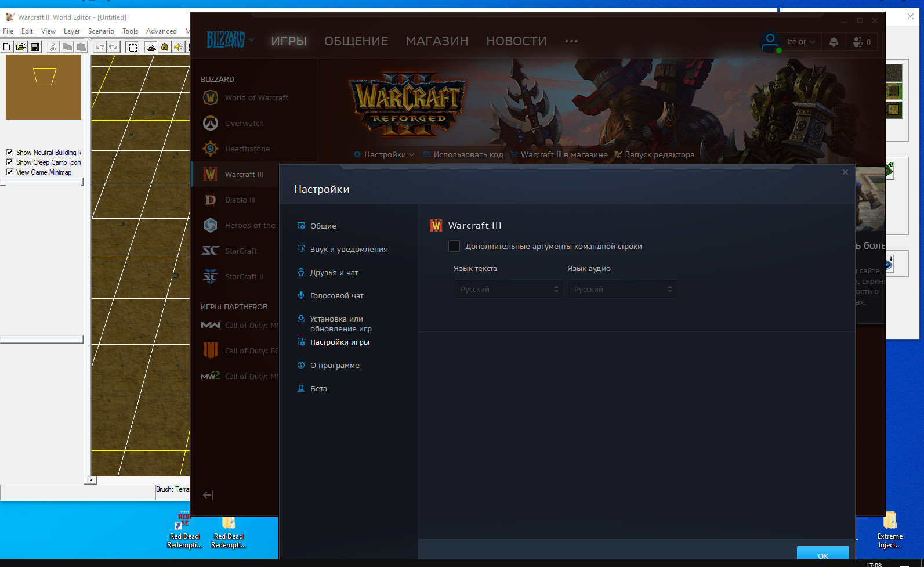Viewport: 924px width, 567px height.
Task: Expand the Blizzard logo dropdown chevron
Action: [x=251, y=40]
